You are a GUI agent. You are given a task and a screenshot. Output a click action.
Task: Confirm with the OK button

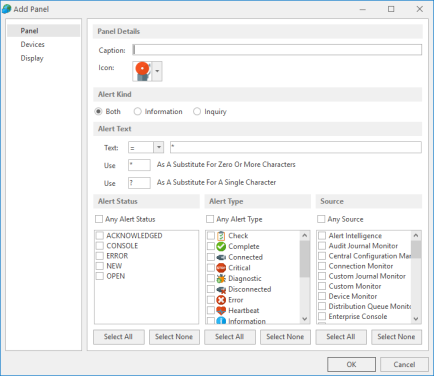coord(351,364)
